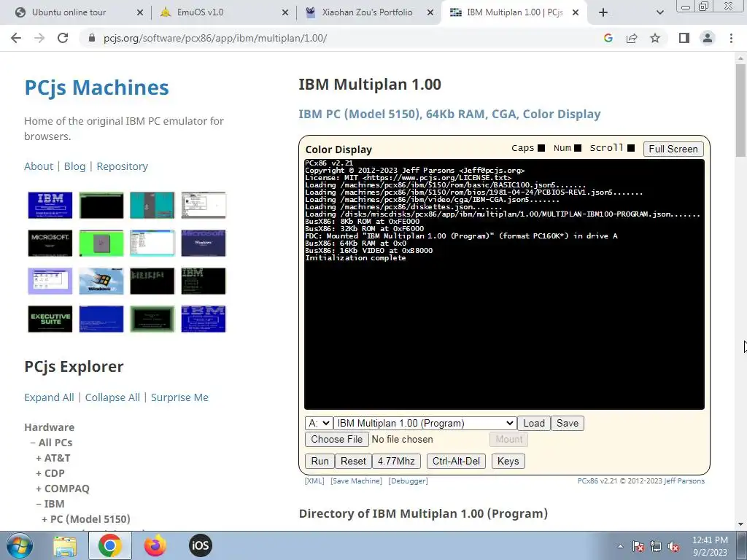Click the Reset button
747x560 pixels.
point(353,461)
